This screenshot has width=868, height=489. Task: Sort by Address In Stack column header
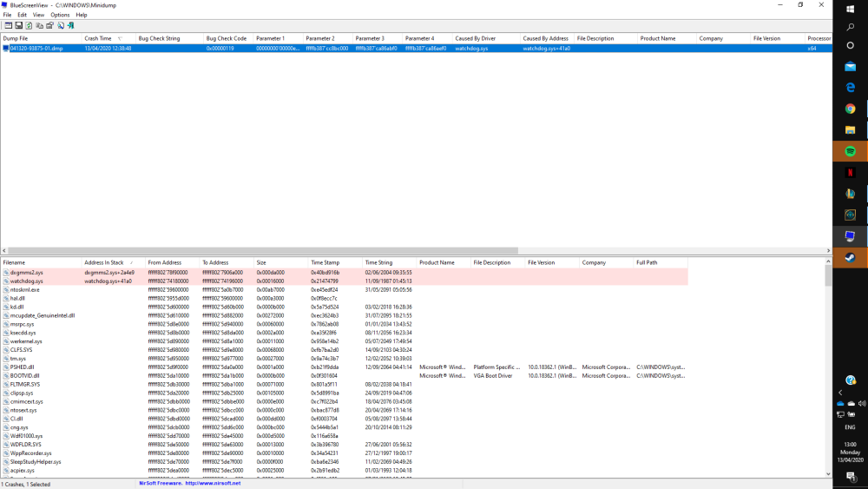tap(104, 262)
